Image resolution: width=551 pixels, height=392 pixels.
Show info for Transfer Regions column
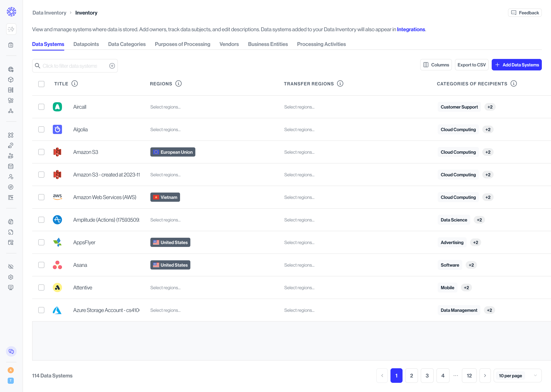[x=340, y=83]
